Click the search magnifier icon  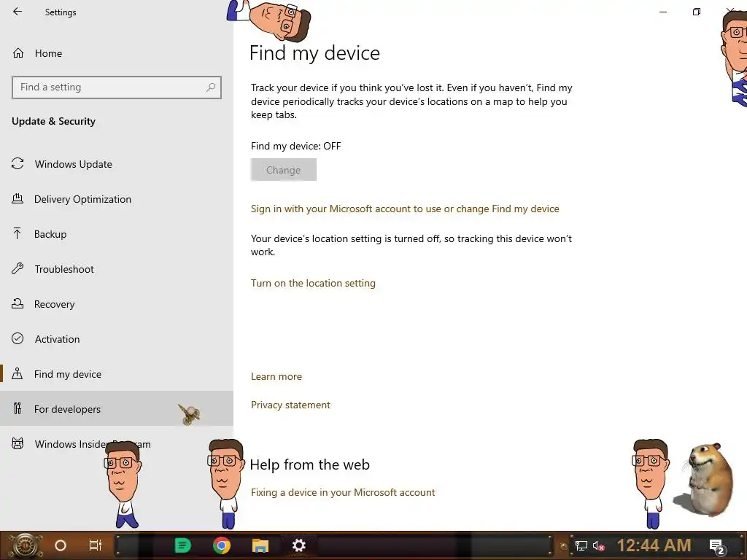click(x=211, y=87)
